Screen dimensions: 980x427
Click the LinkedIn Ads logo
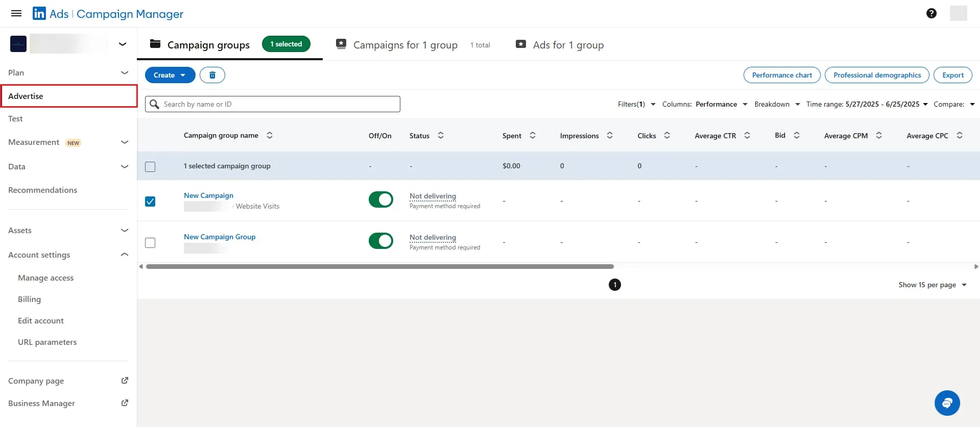39,13
